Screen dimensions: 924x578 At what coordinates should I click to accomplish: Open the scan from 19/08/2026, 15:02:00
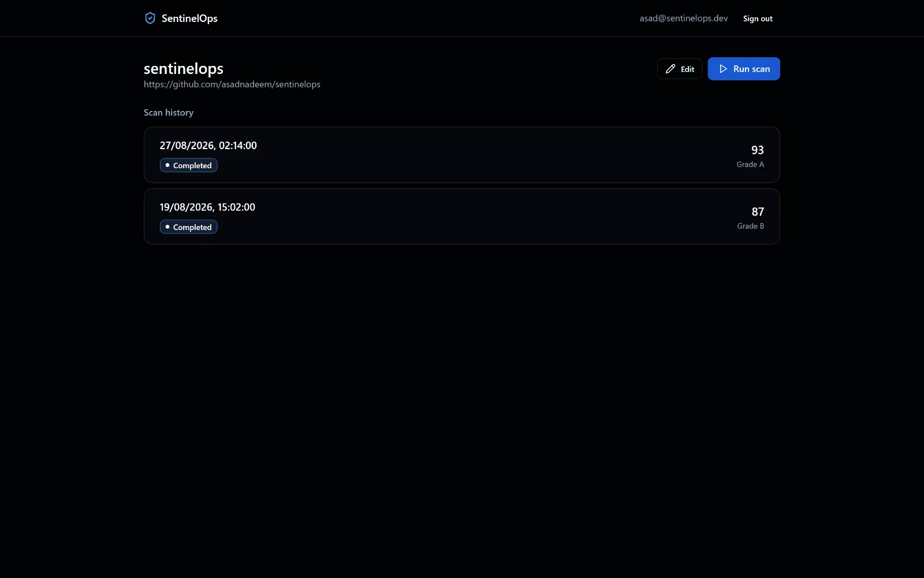(462, 216)
